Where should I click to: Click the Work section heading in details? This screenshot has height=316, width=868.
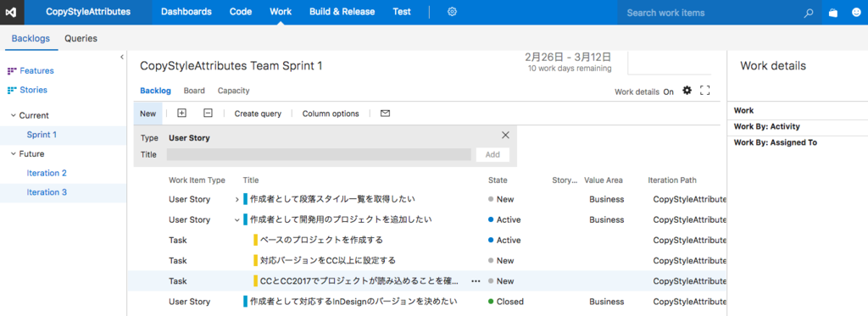pos(743,111)
